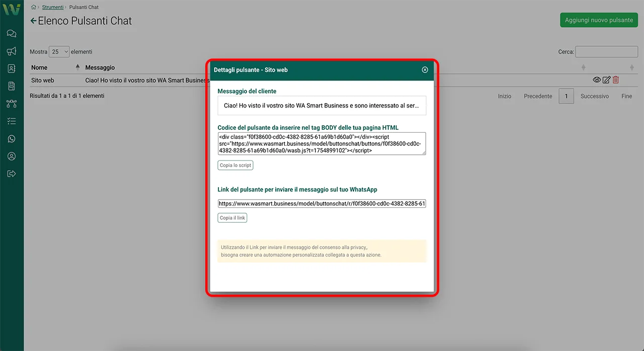The height and width of the screenshot is (351, 644).
Task: Click Copia lo script button
Action: [235, 165]
